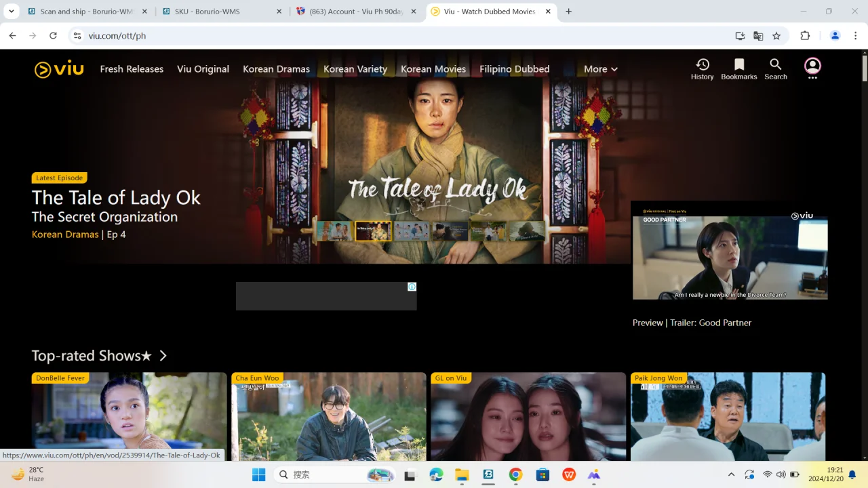
Task: Bookmark this page with the star icon
Action: [776, 35]
